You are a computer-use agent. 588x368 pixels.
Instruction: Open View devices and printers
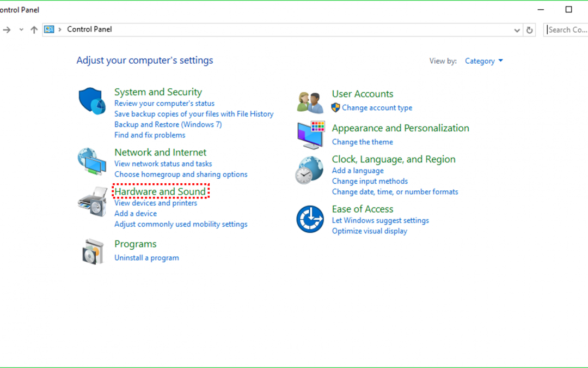click(156, 203)
